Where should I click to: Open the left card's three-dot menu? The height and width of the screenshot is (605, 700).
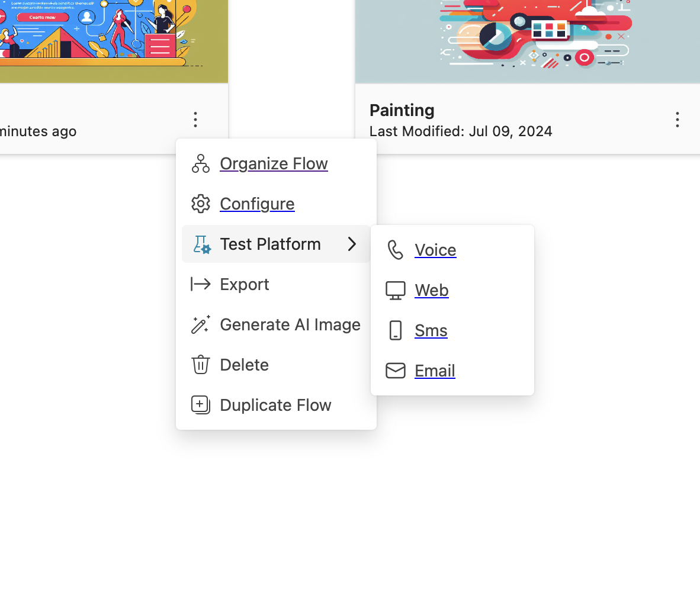195,120
